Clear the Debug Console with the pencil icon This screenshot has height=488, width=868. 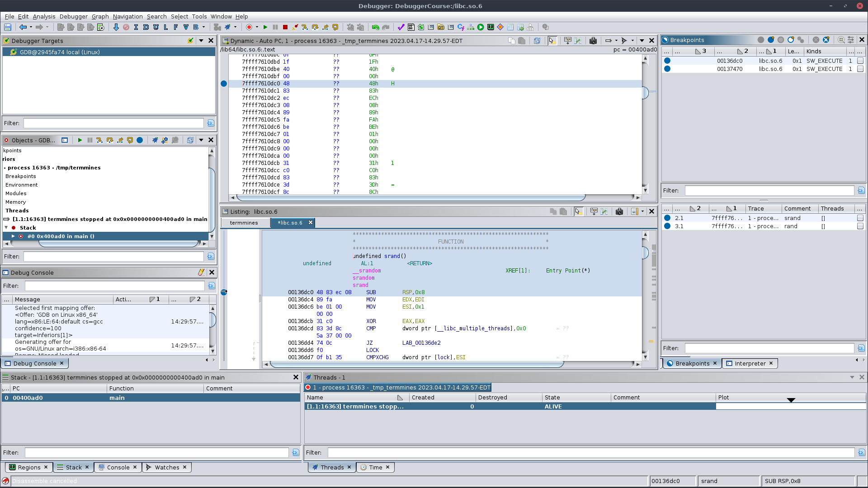pyautogui.click(x=202, y=272)
